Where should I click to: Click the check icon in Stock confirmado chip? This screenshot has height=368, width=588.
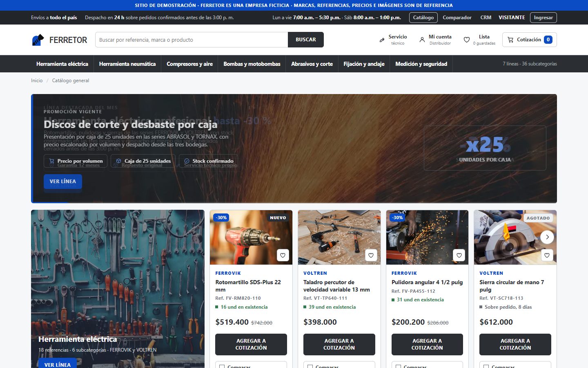[187, 161]
